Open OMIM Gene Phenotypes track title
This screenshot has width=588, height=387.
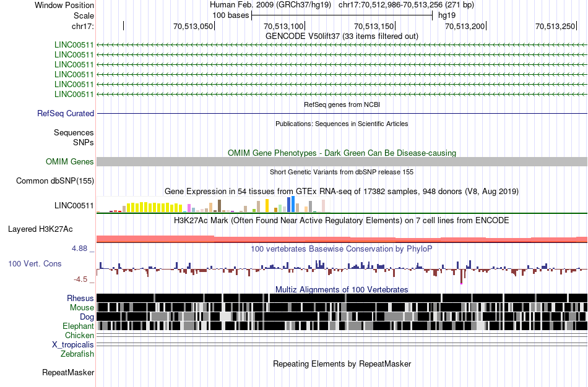[342, 153]
